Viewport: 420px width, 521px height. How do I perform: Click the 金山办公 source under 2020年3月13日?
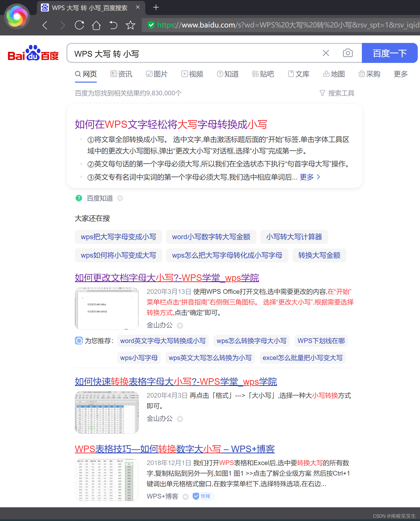[160, 325]
